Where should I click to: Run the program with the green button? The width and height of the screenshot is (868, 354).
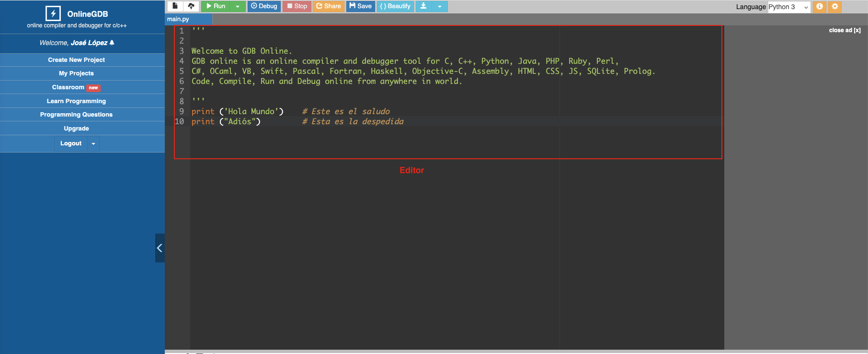[216, 6]
